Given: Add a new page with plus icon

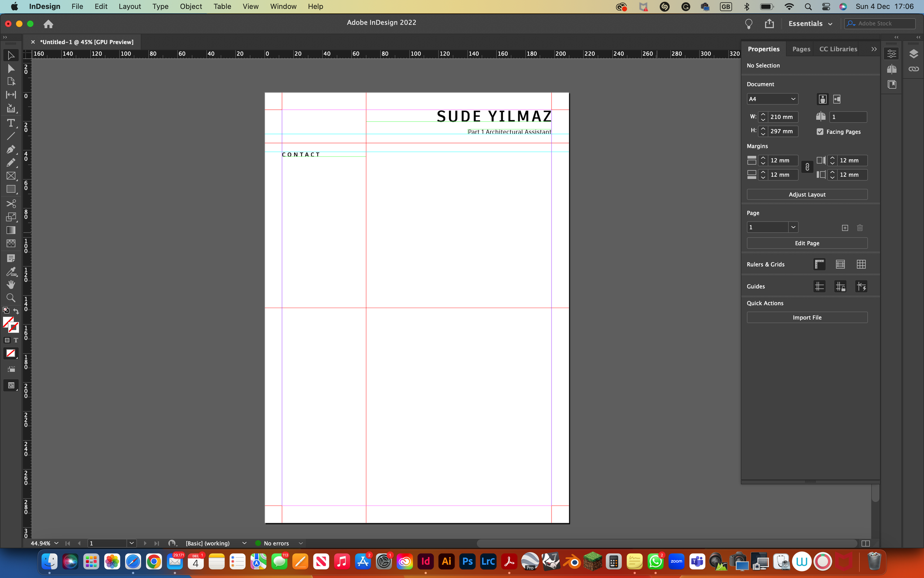Looking at the screenshot, I should (845, 228).
